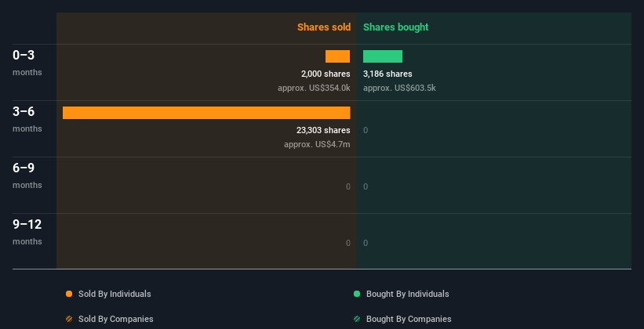Click the zero bought value in 3–6 months row
Image resolution: width=644 pixels, height=329 pixels.
366,131
